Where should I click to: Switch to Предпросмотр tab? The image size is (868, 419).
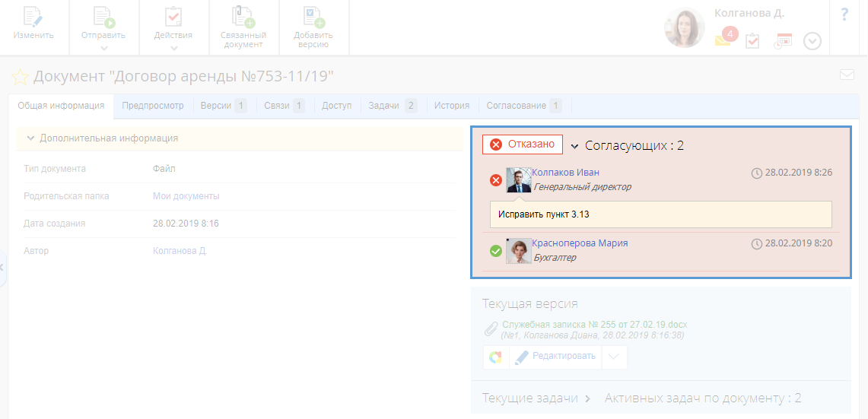pyautogui.click(x=153, y=106)
